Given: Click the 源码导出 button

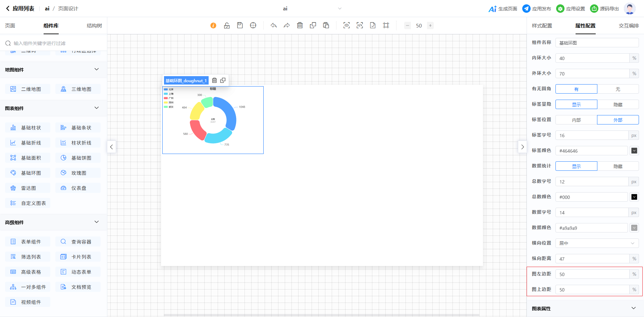Looking at the screenshot, I should tap(604, 9).
